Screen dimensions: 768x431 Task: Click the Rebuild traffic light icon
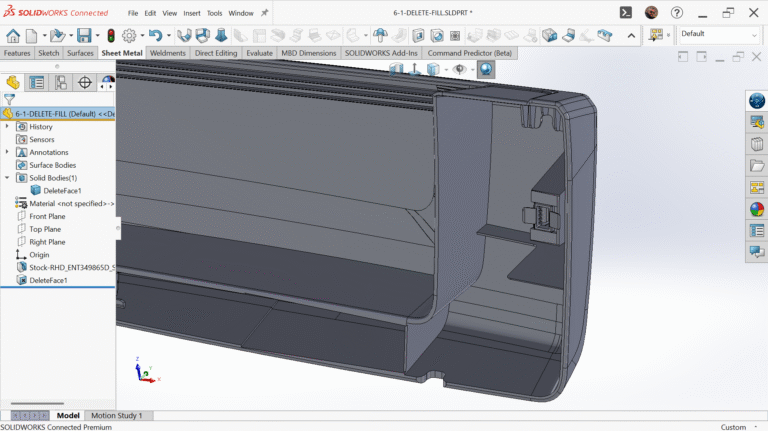point(111,35)
